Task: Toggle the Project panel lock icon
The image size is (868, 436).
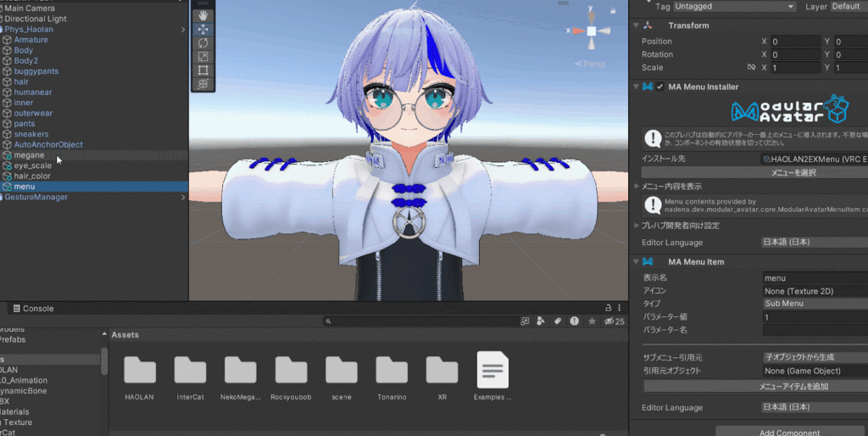Action: [x=609, y=308]
